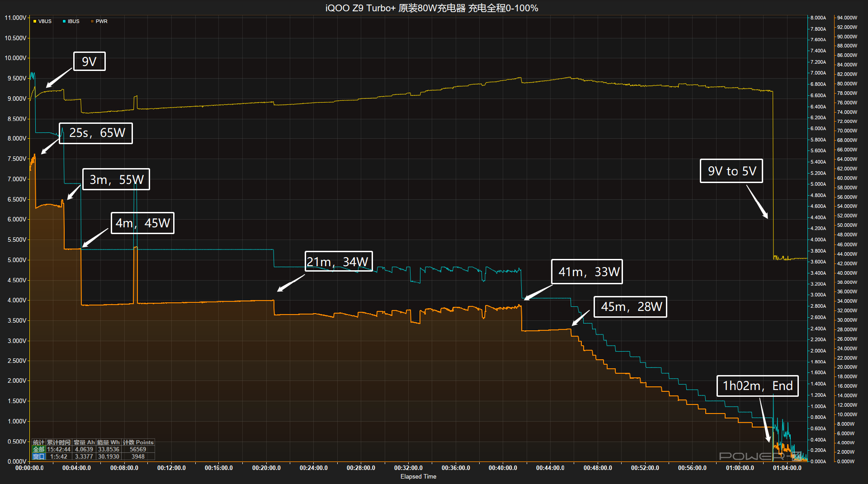The width and height of the screenshot is (868, 484).
Task: Click the '4m, 45W' annotation box
Action: coord(143,223)
